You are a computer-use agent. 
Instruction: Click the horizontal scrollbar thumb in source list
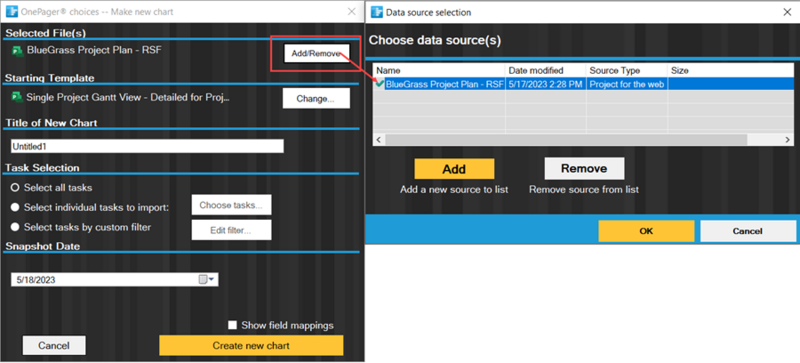[x=566, y=140]
